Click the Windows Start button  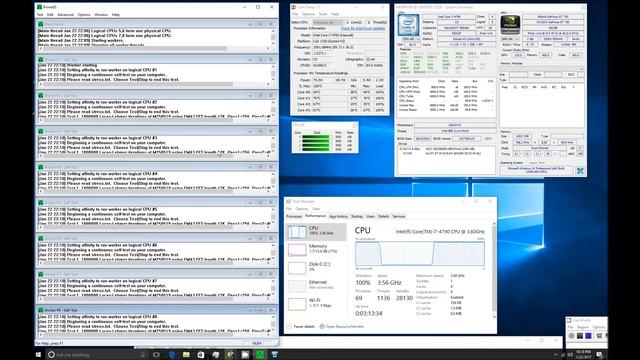coord(38,355)
